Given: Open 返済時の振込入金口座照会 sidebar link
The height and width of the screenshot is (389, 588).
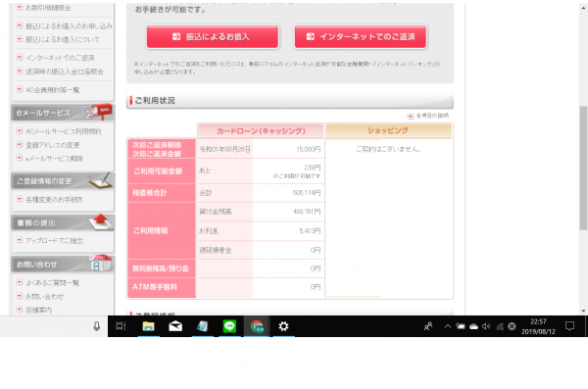Looking at the screenshot, I should pos(64,72).
